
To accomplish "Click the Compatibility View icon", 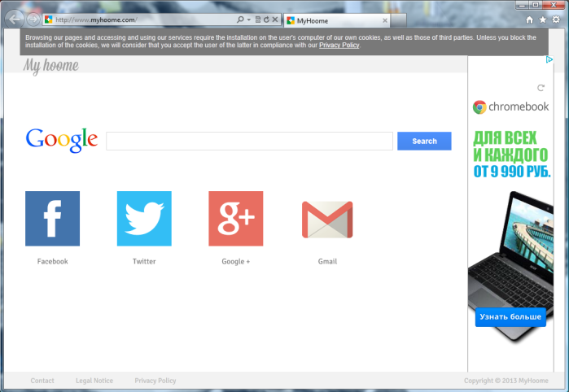I will click(258, 20).
